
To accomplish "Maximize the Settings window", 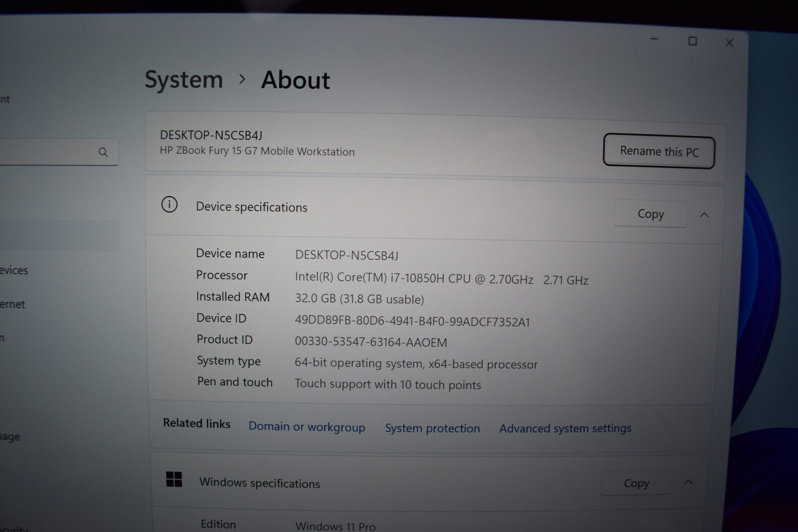I will (692, 41).
